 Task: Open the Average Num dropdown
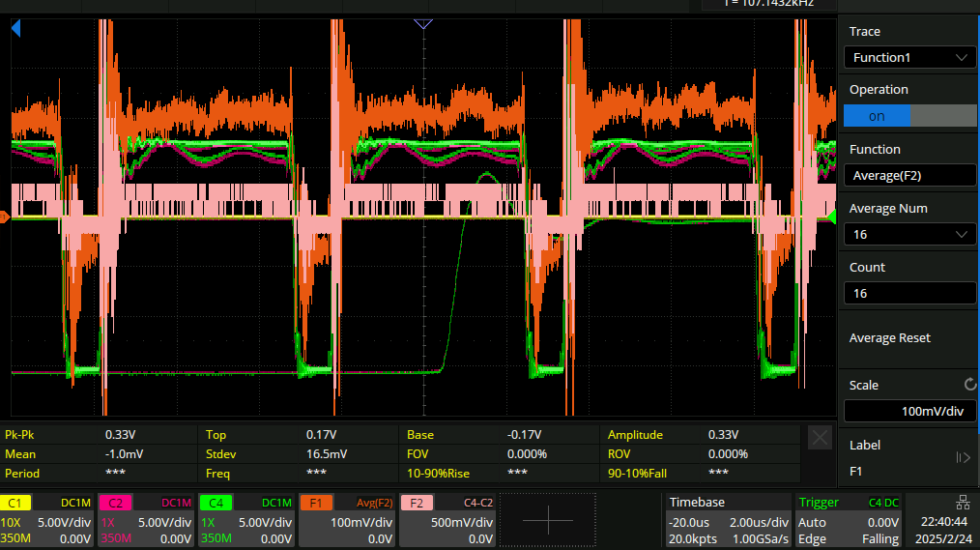909,235
